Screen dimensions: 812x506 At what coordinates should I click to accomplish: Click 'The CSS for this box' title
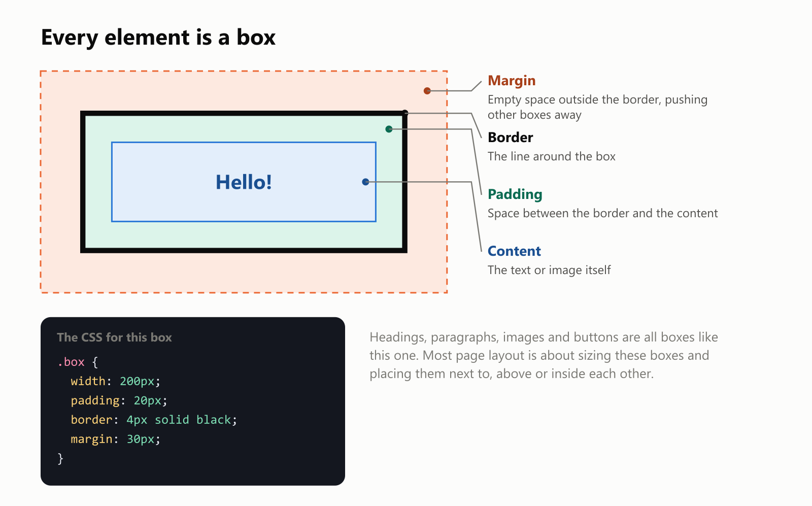click(x=115, y=338)
